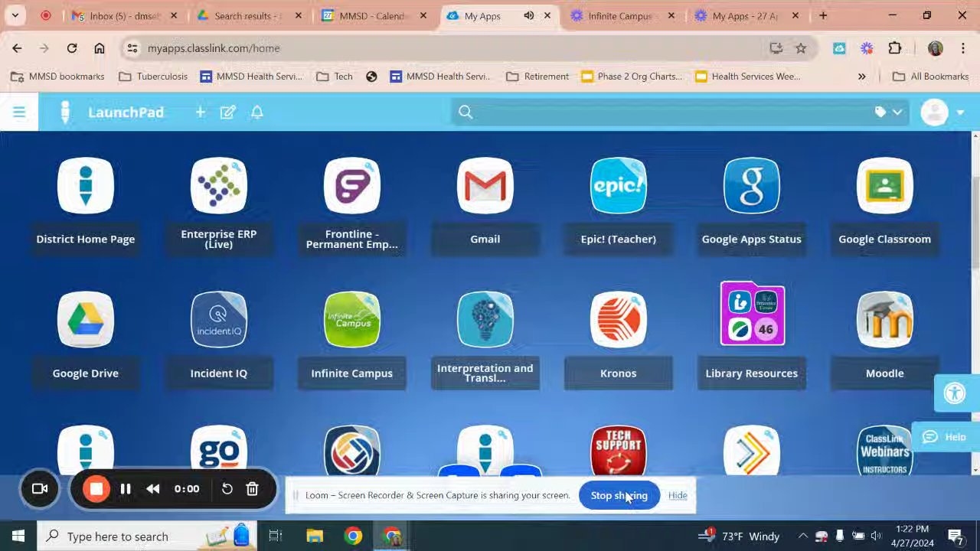
Task: Launch Incident IQ app
Action: 219,320
